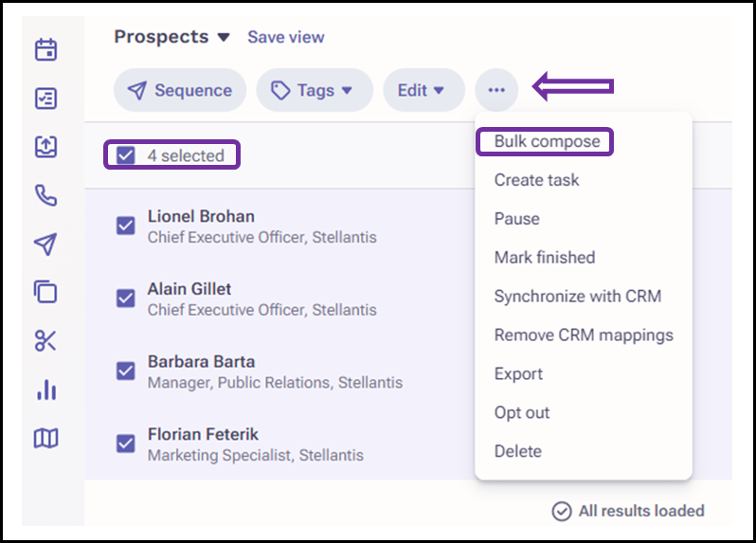Open sequences paper plane sidebar icon
Image resolution: width=756 pixels, height=543 pixels.
45,244
